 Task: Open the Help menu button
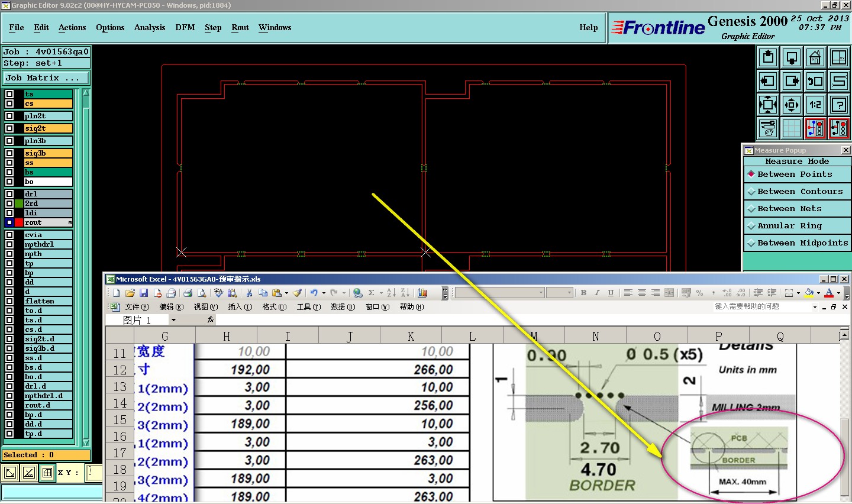589,28
